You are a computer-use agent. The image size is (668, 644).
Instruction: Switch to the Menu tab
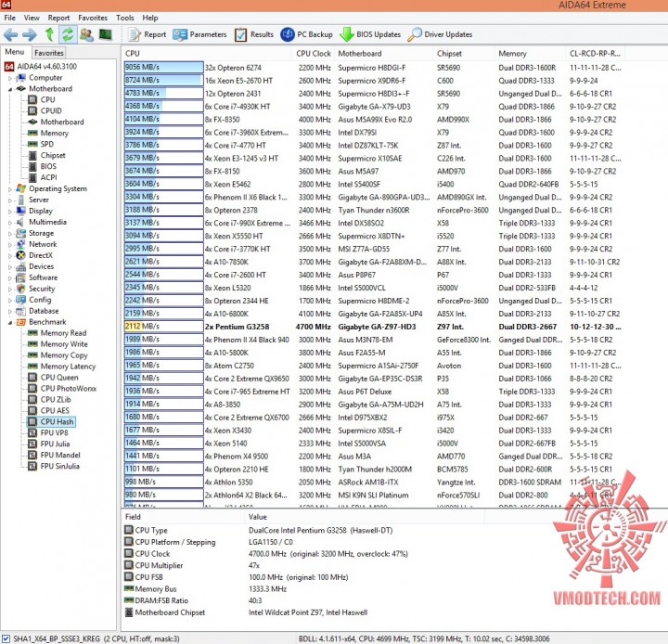point(15,52)
